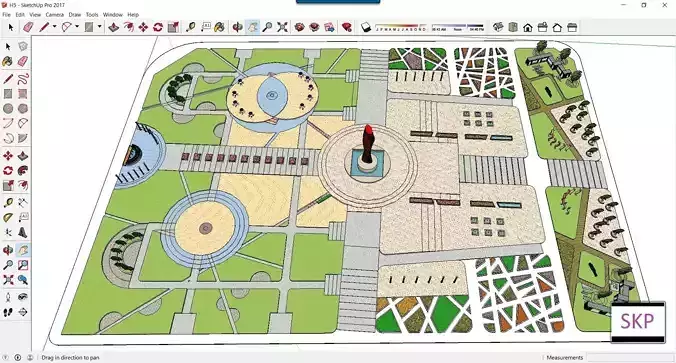Viewport: 676px width, 363px height.
Task: Choose the Line pencil tool in the top toolbar
Action: coord(44,27)
